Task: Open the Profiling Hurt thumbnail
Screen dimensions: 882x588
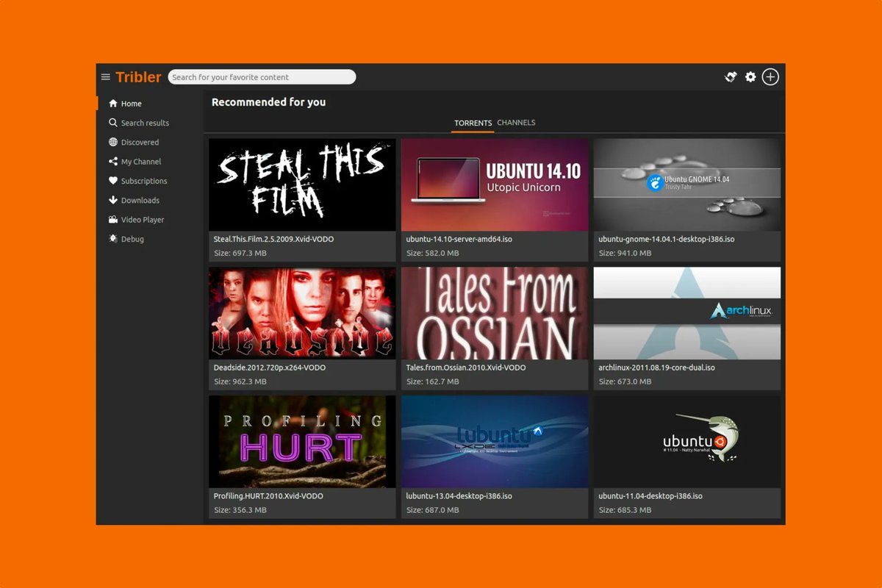Action: [302, 442]
